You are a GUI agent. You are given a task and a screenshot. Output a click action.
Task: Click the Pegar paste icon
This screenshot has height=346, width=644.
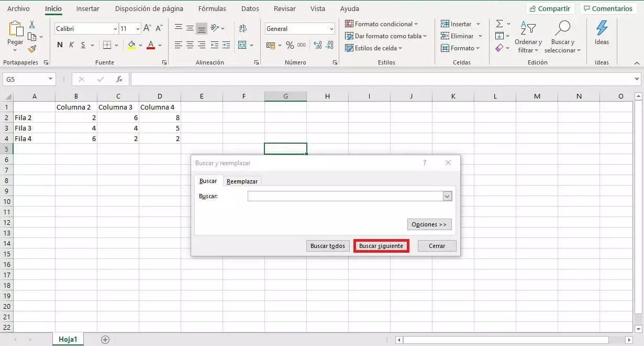tap(15, 29)
